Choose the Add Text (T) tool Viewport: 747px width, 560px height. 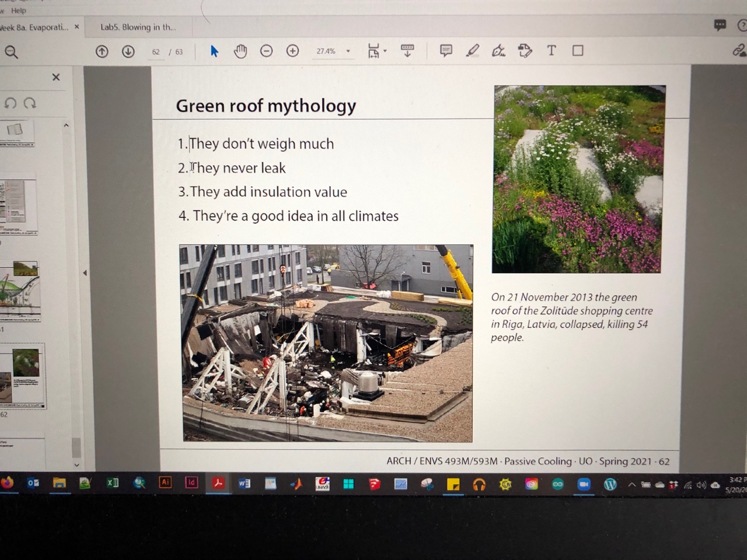[x=551, y=51]
